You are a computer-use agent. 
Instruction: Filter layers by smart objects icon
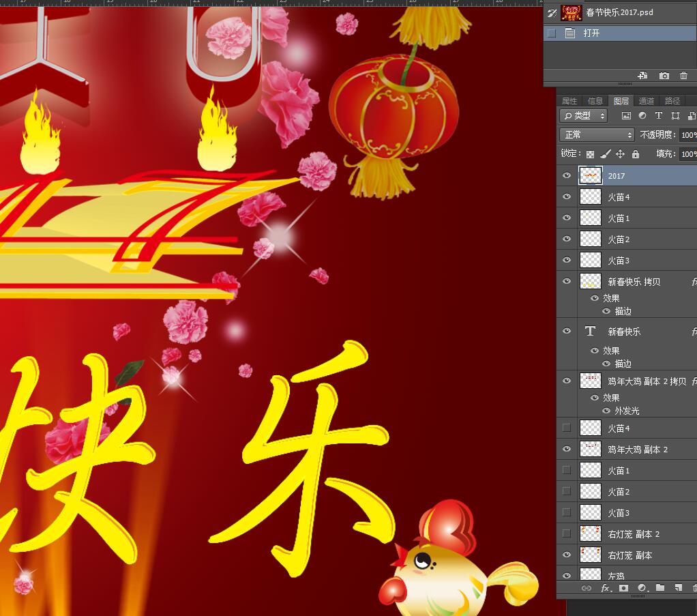pyautogui.click(x=692, y=116)
